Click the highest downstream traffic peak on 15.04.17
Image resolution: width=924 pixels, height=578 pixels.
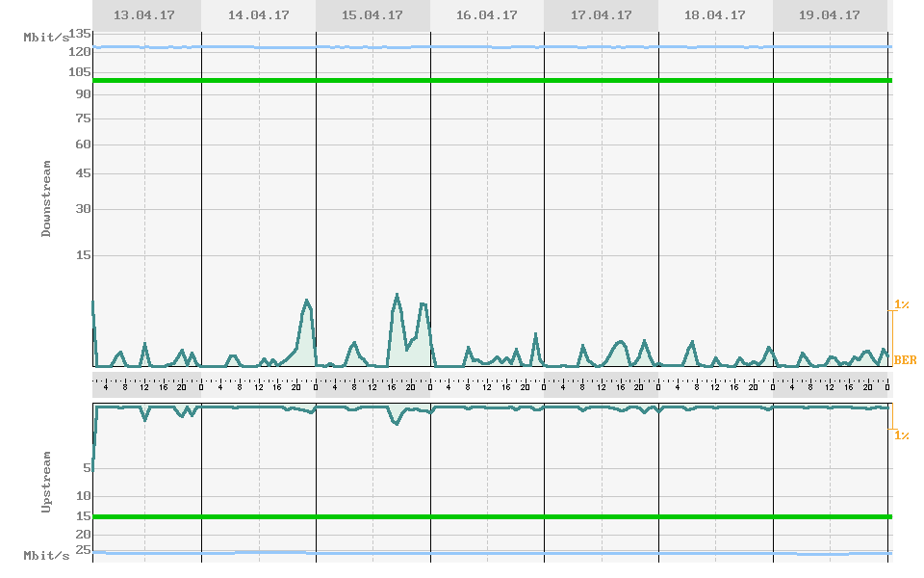(x=397, y=295)
